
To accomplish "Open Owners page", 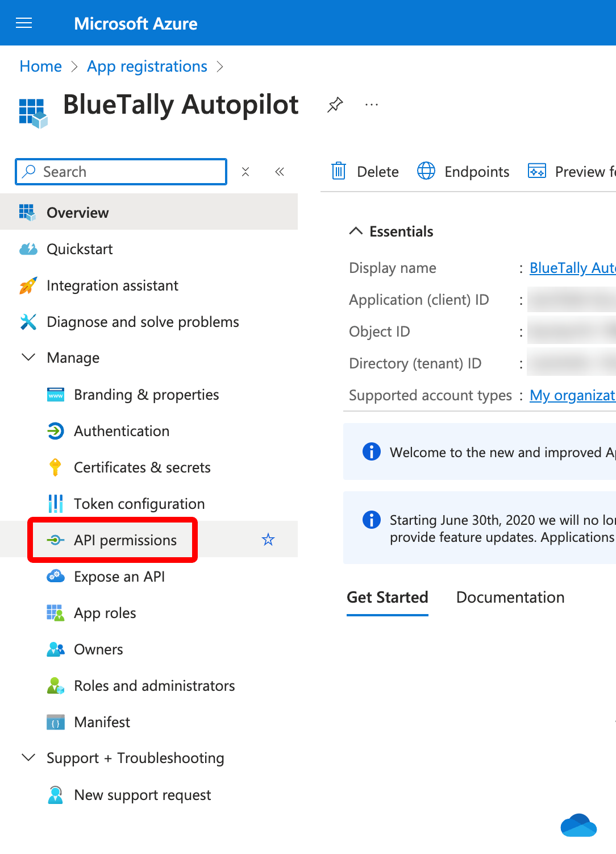I will tap(149, 649).
